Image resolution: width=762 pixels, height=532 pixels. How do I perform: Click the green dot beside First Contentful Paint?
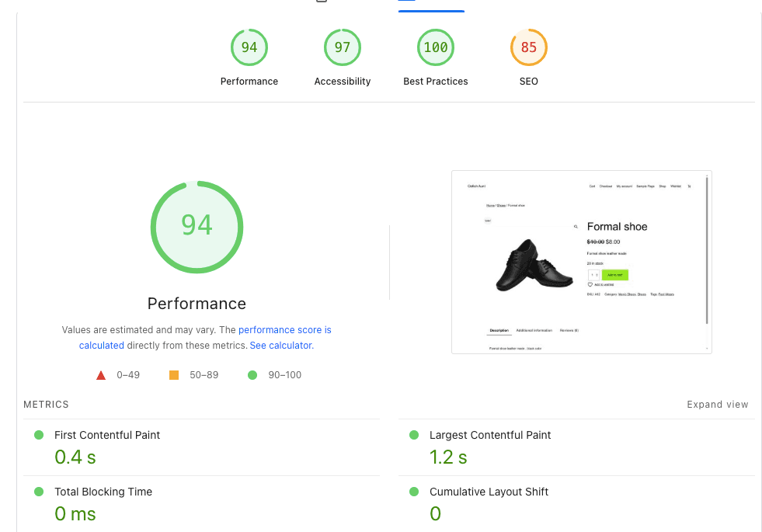(38, 435)
